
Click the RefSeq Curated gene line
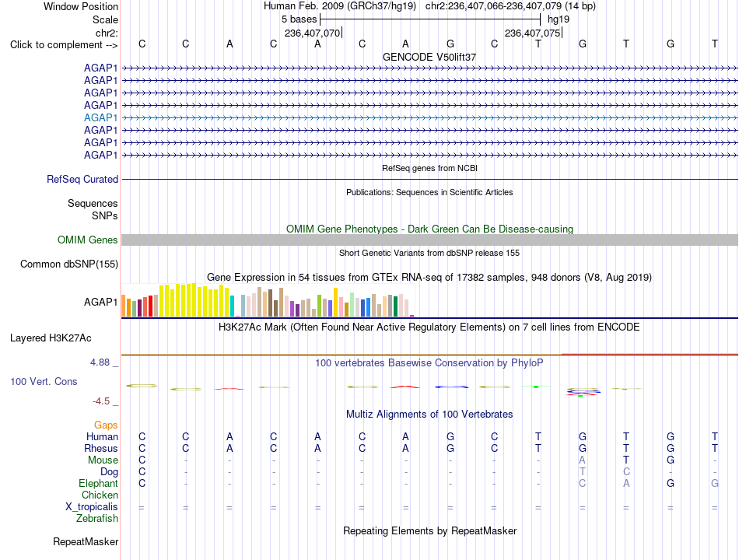429,179
